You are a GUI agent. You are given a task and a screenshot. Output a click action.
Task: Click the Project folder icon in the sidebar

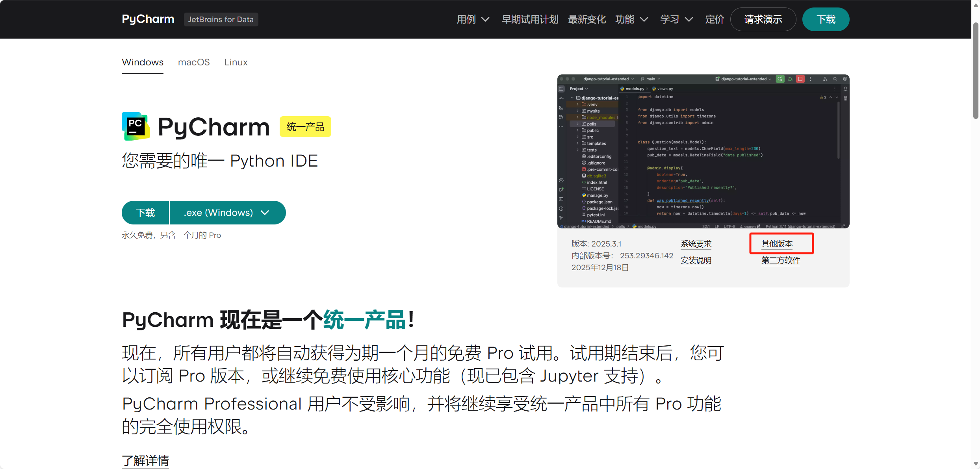tap(561, 89)
